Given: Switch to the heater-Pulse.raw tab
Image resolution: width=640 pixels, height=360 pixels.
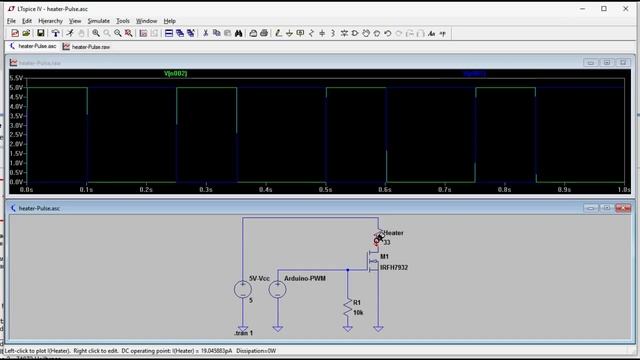Looking at the screenshot, I should tap(86, 47).
